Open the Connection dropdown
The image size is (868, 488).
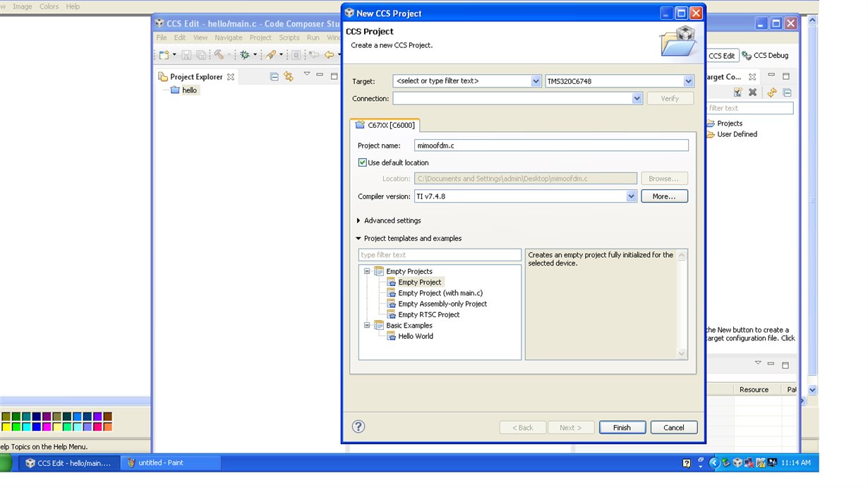pos(637,99)
